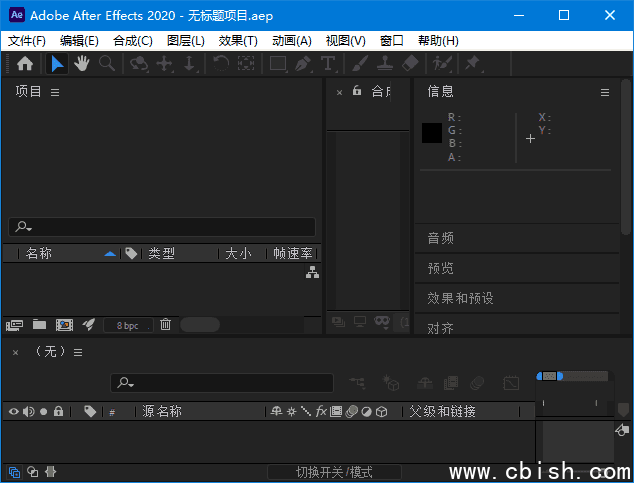The height and width of the screenshot is (483, 634).
Task: Select the Eraser tool
Action: 410,63
